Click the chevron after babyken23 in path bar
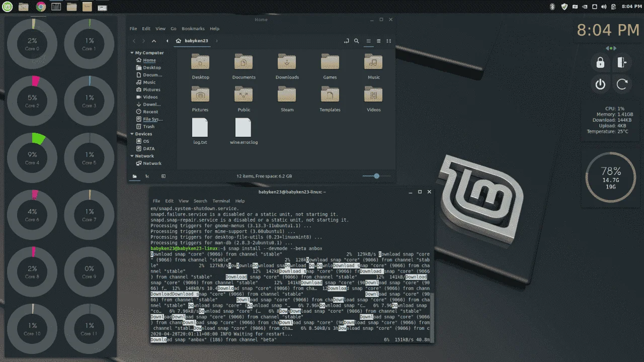This screenshot has height=362, width=644. tap(217, 41)
